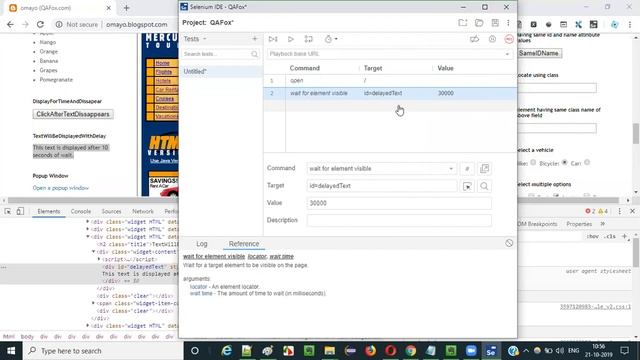Select target in page icon

467,186
